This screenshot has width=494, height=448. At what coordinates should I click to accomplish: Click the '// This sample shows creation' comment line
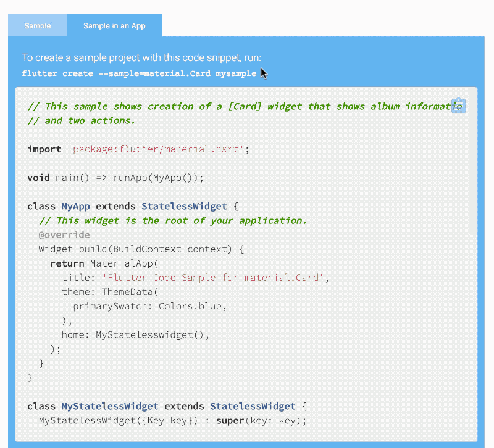tap(245, 106)
